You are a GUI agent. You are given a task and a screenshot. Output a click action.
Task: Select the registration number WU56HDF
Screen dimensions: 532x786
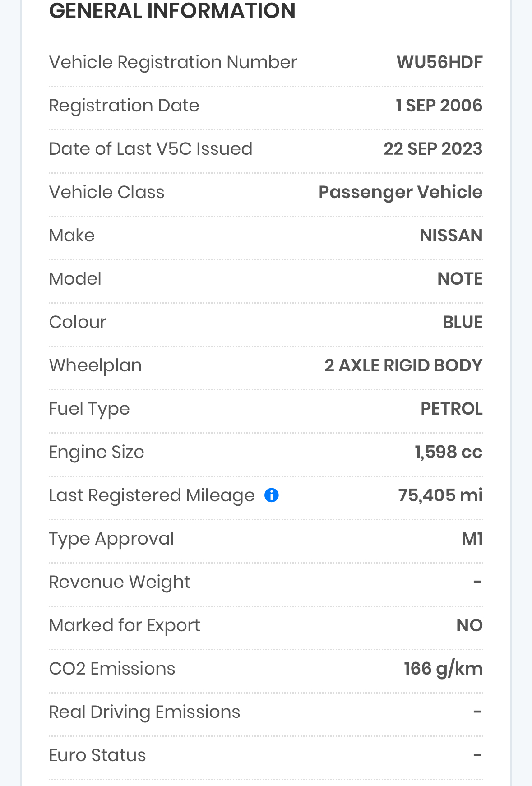click(439, 62)
